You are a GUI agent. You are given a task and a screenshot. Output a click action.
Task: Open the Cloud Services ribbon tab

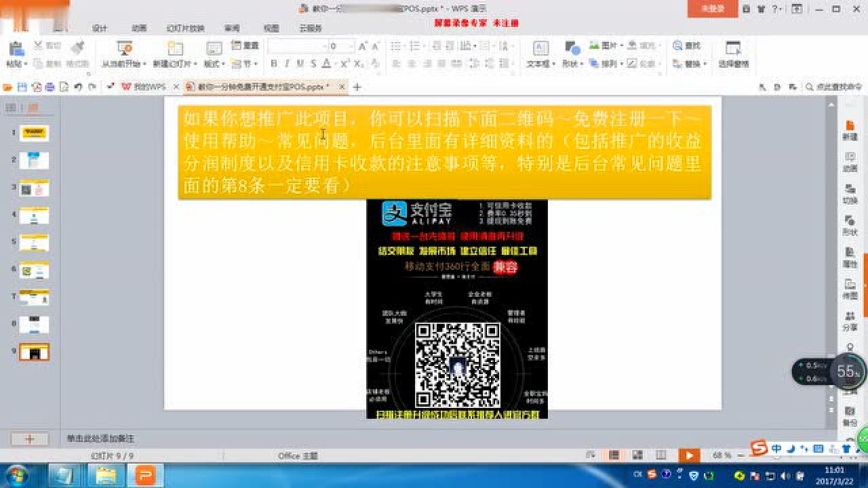[311, 28]
